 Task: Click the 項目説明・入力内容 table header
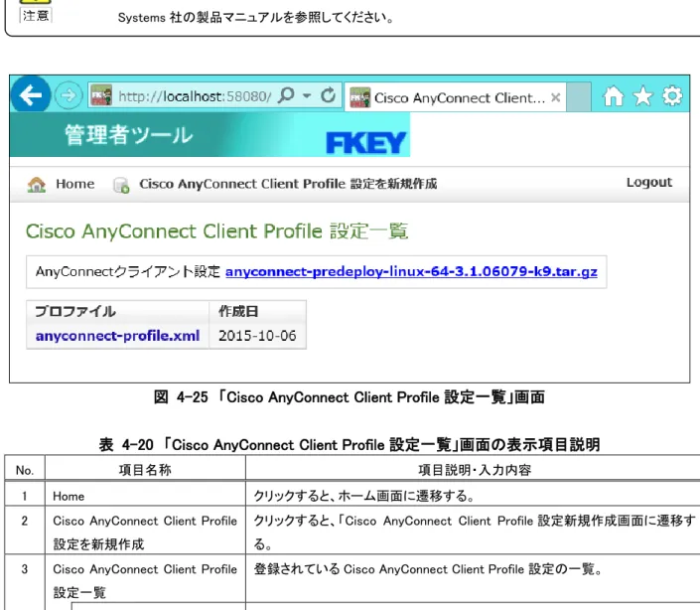[x=475, y=470]
